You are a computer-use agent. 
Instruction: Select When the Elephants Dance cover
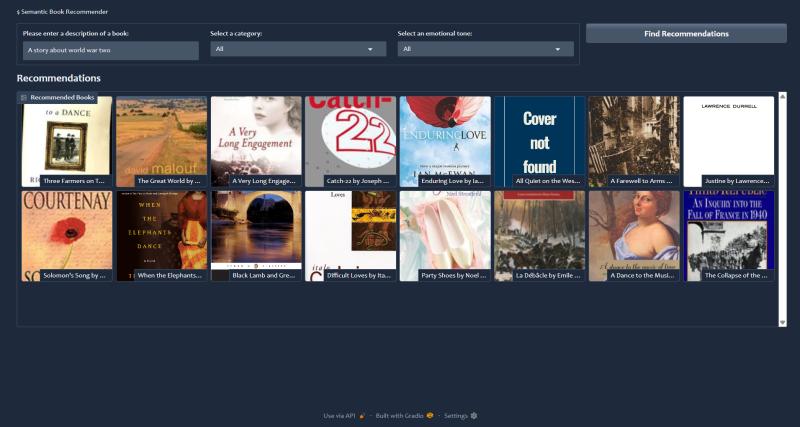pyautogui.click(x=161, y=236)
